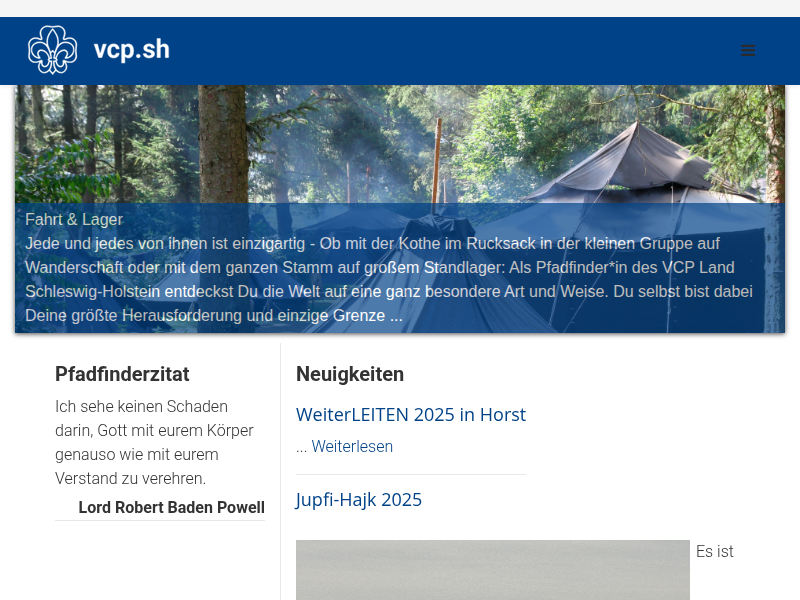
Task: Click the vcp.sh site title
Action: coord(132,49)
